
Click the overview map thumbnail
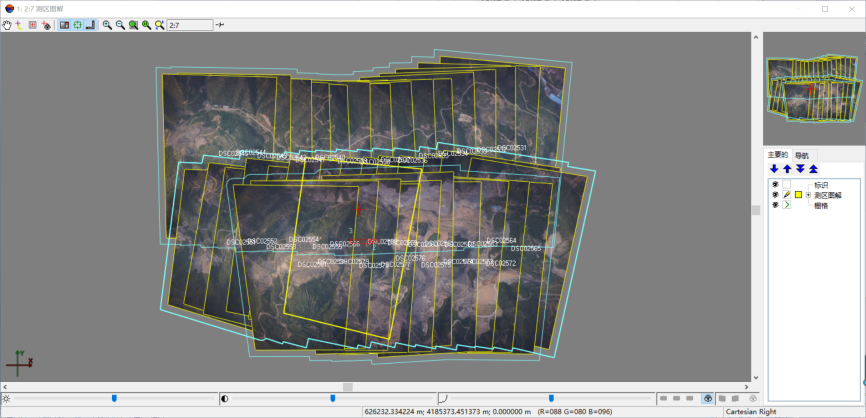(x=812, y=90)
